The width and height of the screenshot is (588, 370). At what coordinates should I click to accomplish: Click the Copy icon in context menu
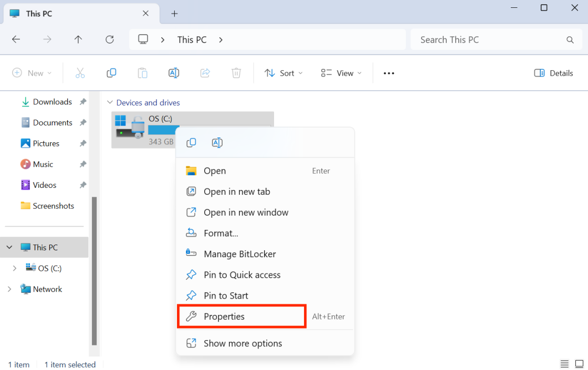tap(192, 143)
